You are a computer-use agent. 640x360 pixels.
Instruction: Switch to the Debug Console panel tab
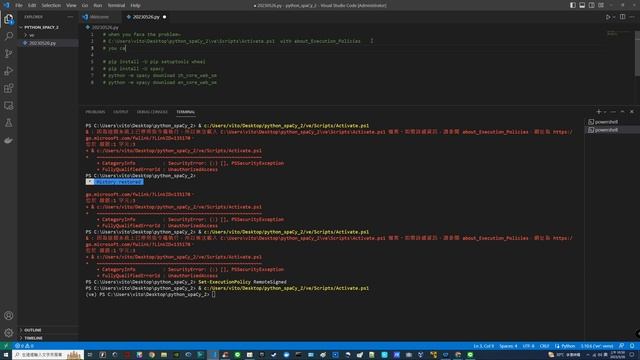(152, 112)
